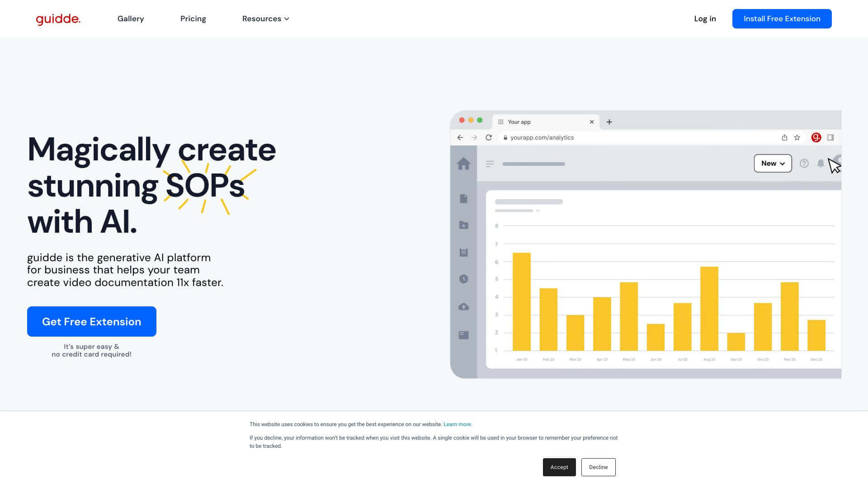Click the cloud upload icon in sidebar
The width and height of the screenshot is (868, 488).
coord(463,306)
